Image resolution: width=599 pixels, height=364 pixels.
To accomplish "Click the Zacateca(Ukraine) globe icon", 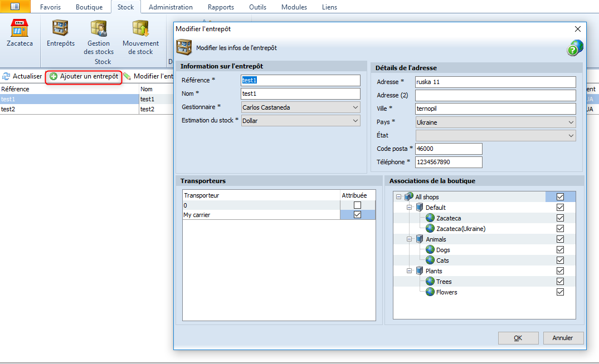I will pyautogui.click(x=430, y=229).
